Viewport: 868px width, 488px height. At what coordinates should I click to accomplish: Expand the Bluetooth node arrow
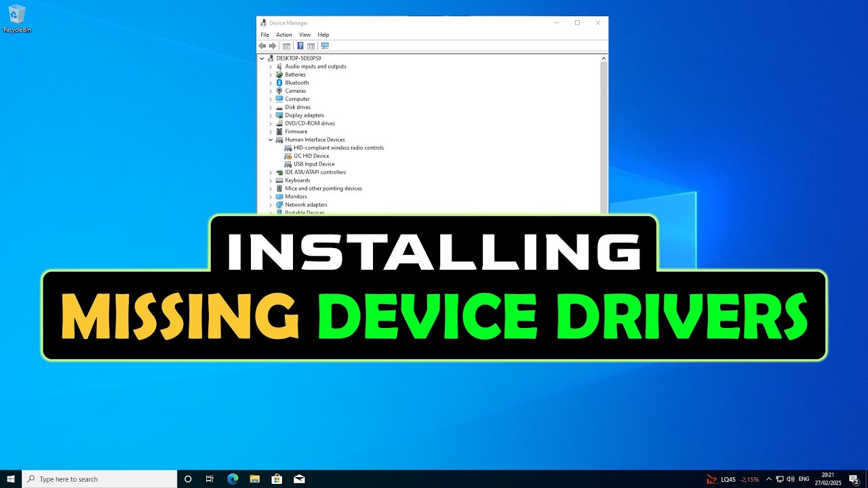[x=271, y=83]
